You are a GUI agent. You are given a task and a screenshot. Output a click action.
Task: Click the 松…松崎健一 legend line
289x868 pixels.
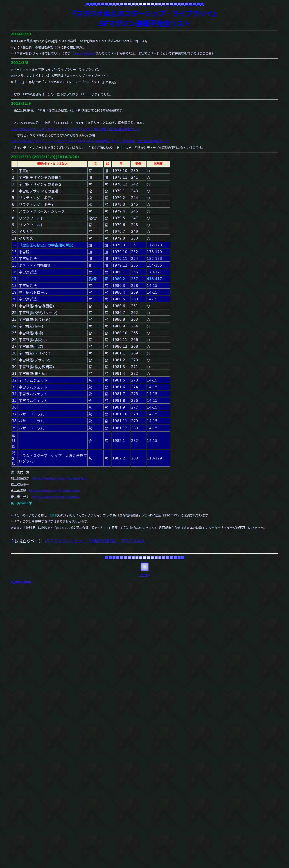20,484
